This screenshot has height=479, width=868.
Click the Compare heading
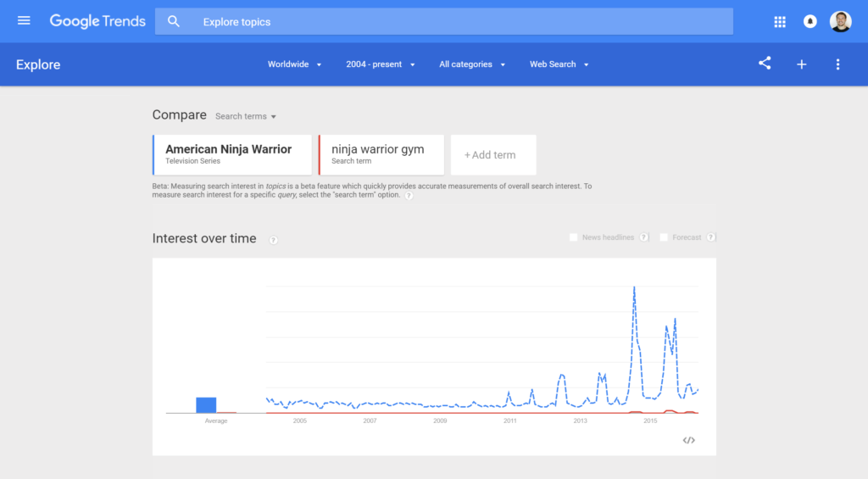180,114
